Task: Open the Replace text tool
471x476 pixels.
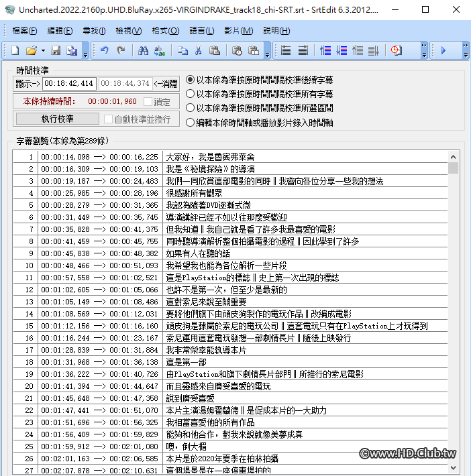Action: coord(160,50)
